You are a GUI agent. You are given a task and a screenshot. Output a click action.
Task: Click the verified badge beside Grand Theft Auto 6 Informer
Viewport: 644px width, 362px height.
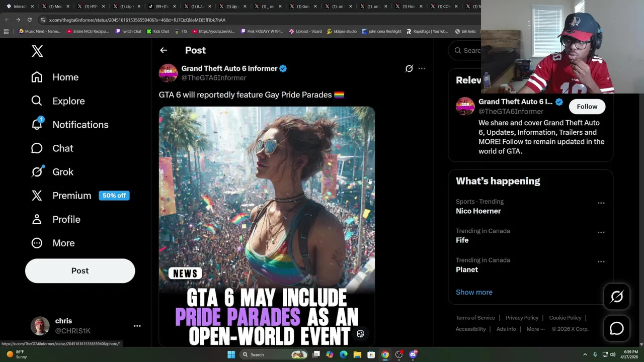tap(283, 68)
